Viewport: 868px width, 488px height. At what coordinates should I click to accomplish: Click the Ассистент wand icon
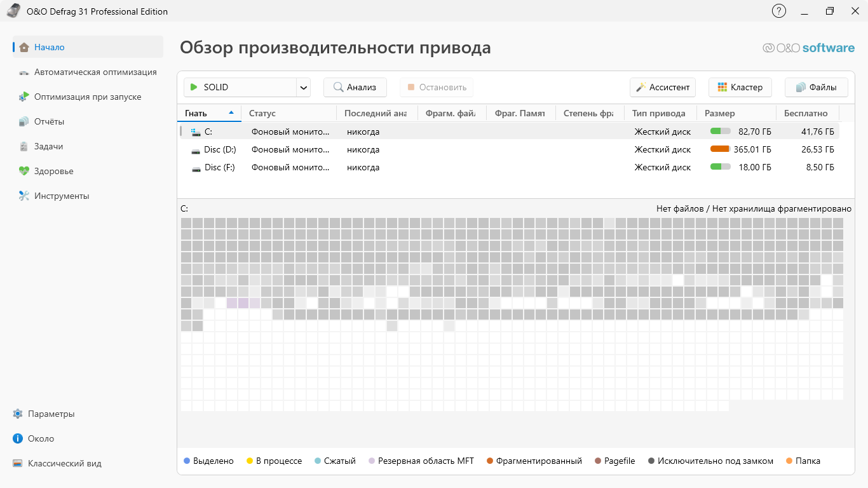[x=641, y=87]
